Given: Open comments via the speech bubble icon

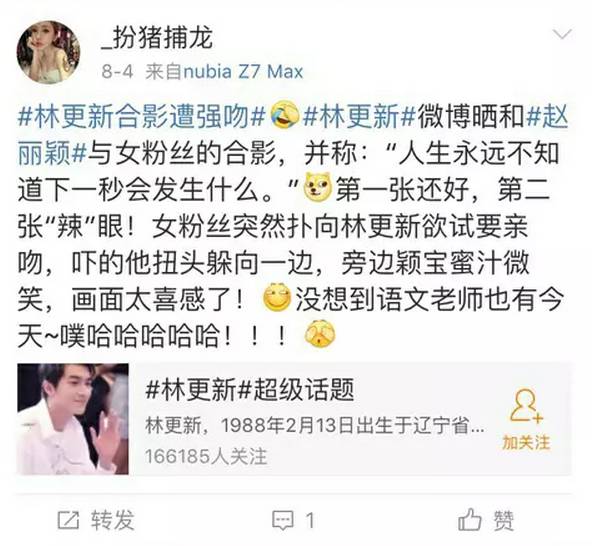Looking at the screenshot, I should [283, 520].
